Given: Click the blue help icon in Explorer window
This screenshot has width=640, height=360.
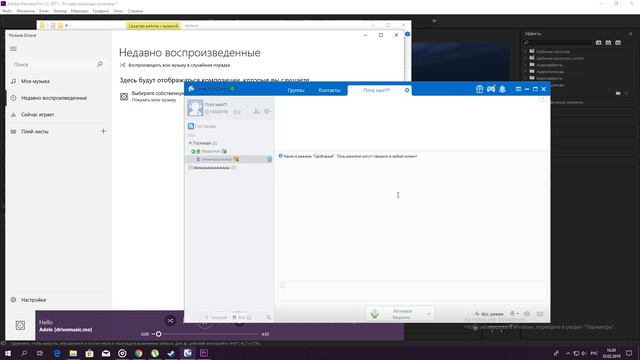Looking at the screenshot, I should [407, 34].
